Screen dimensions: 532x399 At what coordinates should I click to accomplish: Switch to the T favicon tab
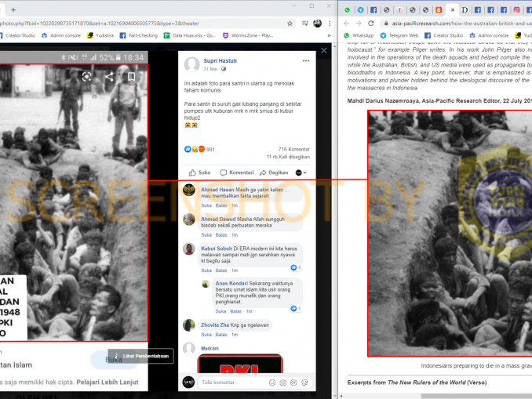click(399, 10)
